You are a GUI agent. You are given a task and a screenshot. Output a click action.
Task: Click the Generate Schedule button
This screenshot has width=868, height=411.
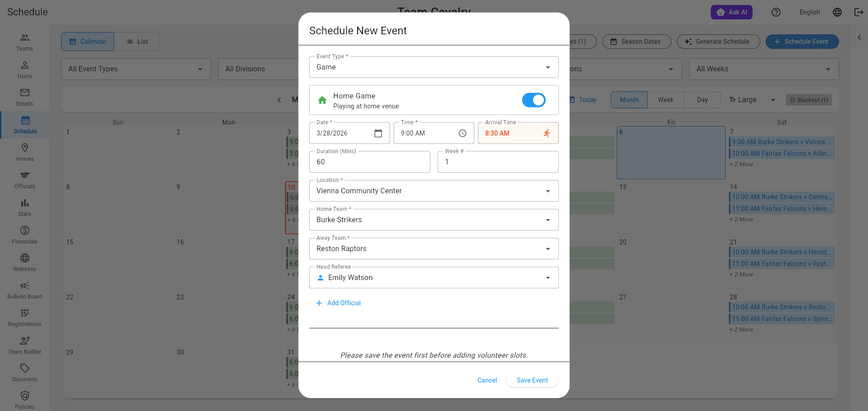click(718, 42)
